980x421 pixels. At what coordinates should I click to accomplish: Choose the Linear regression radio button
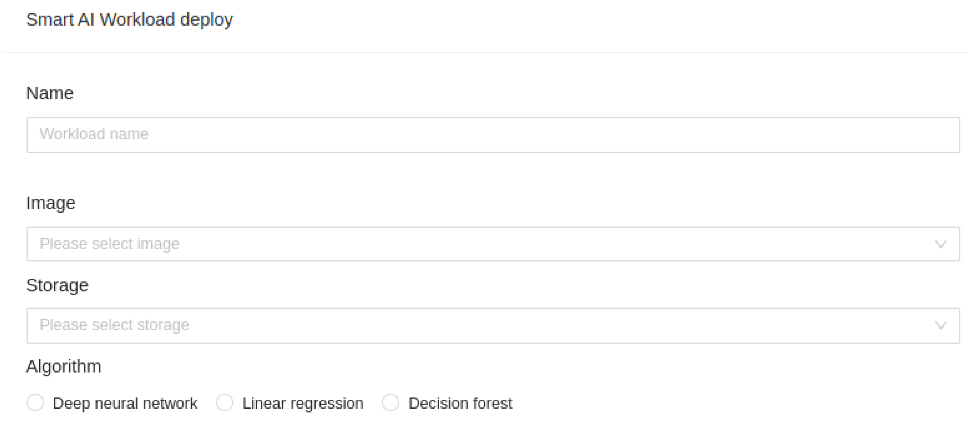[225, 403]
